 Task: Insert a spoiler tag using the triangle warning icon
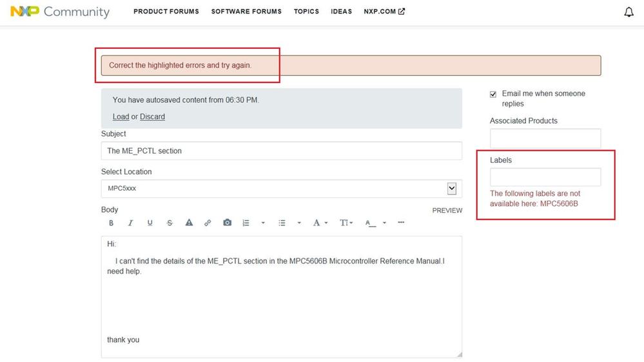pyautogui.click(x=189, y=222)
